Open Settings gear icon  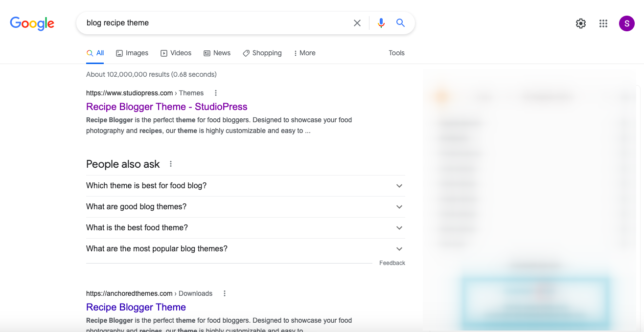tap(581, 23)
